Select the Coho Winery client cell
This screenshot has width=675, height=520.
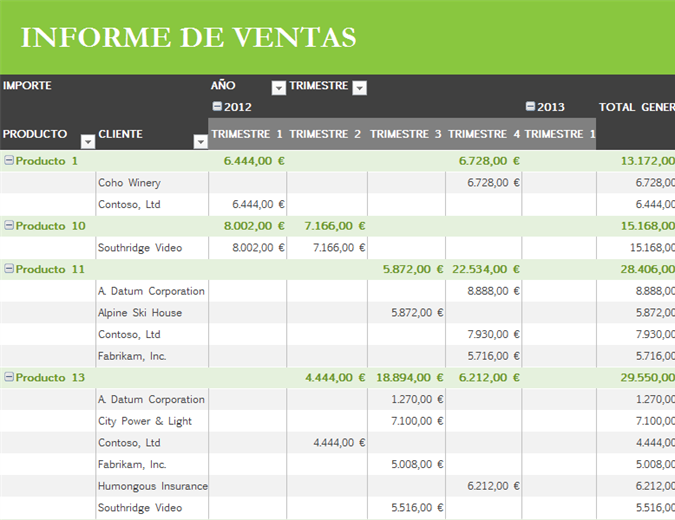[129, 183]
